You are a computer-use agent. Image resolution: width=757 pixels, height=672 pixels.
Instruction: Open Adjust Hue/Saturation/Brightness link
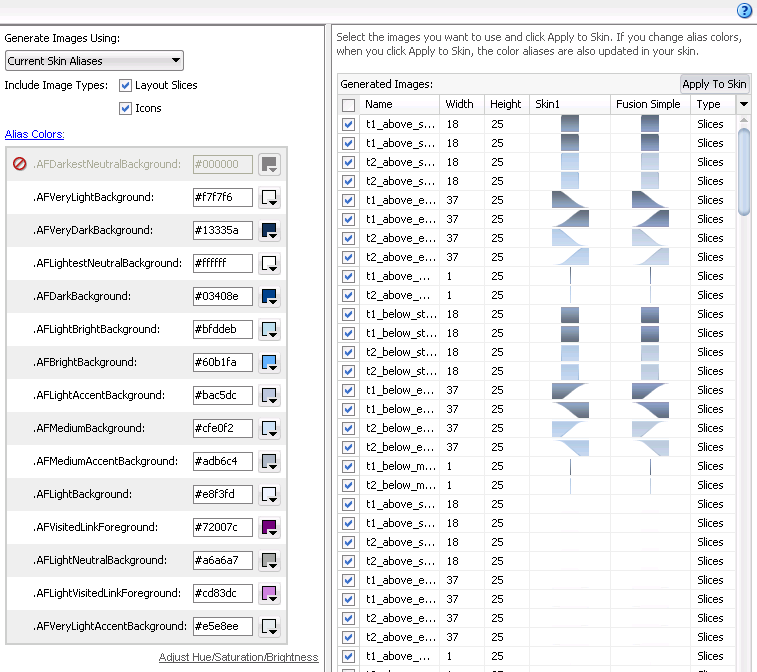point(238,657)
